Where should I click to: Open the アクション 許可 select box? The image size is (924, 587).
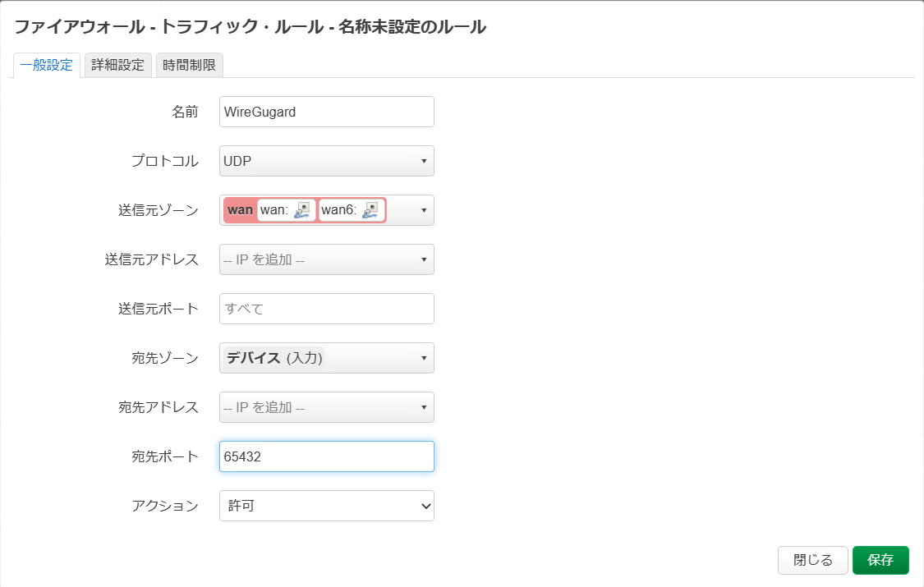tap(326, 506)
